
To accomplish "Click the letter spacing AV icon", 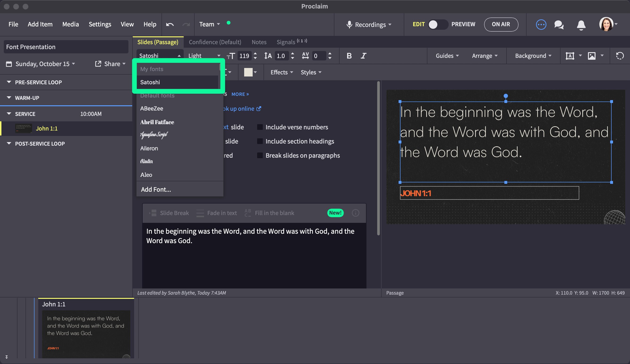I will pos(305,56).
